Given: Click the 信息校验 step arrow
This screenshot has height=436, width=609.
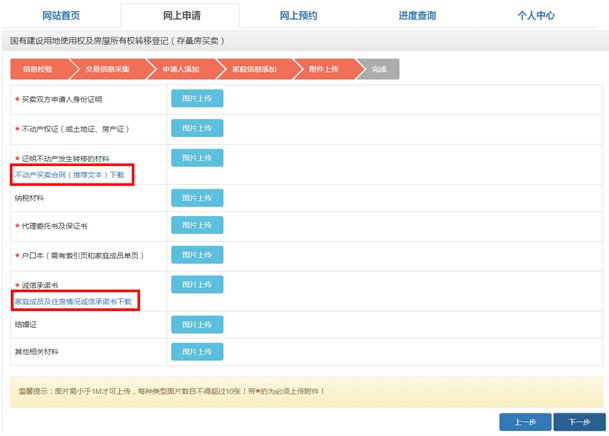Looking at the screenshot, I should [x=40, y=69].
